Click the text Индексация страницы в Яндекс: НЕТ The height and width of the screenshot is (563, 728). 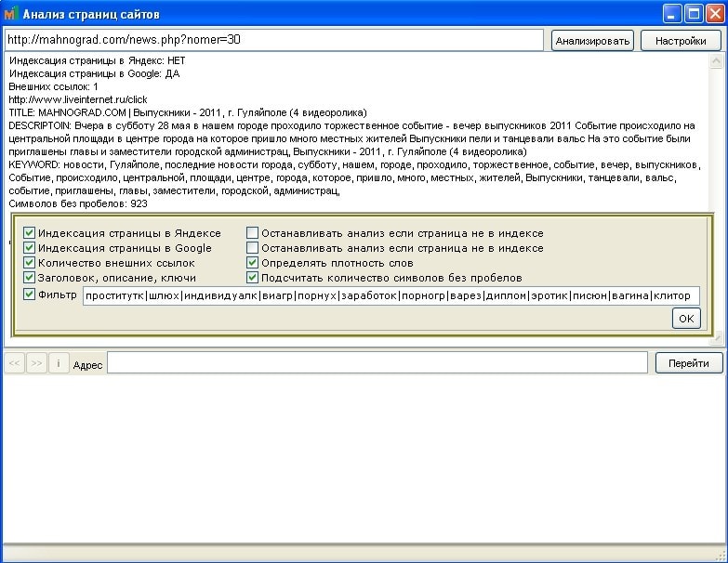pos(98,60)
